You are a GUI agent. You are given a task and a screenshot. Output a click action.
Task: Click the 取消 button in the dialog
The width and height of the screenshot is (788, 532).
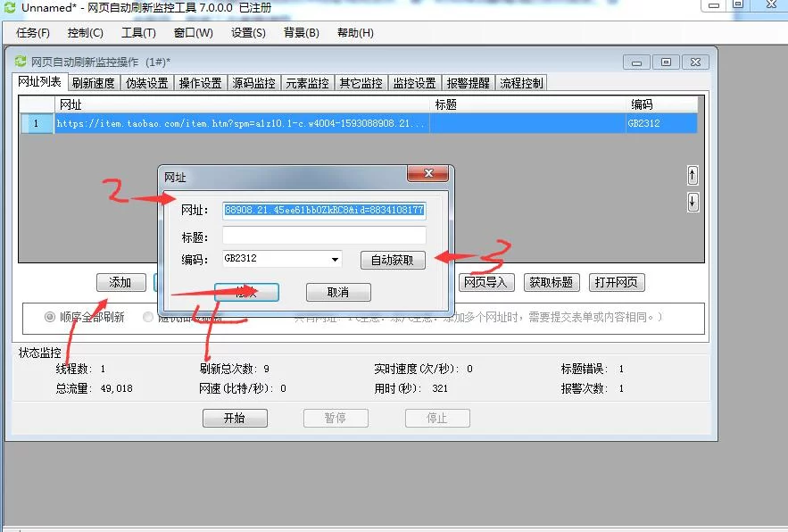click(x=338, y=292)
